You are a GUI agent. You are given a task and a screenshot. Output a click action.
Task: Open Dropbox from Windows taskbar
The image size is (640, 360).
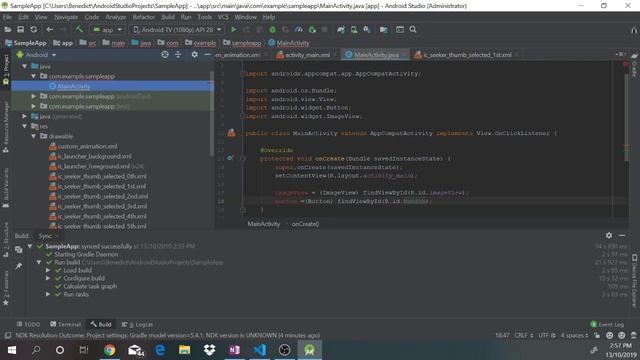[210, 350]
